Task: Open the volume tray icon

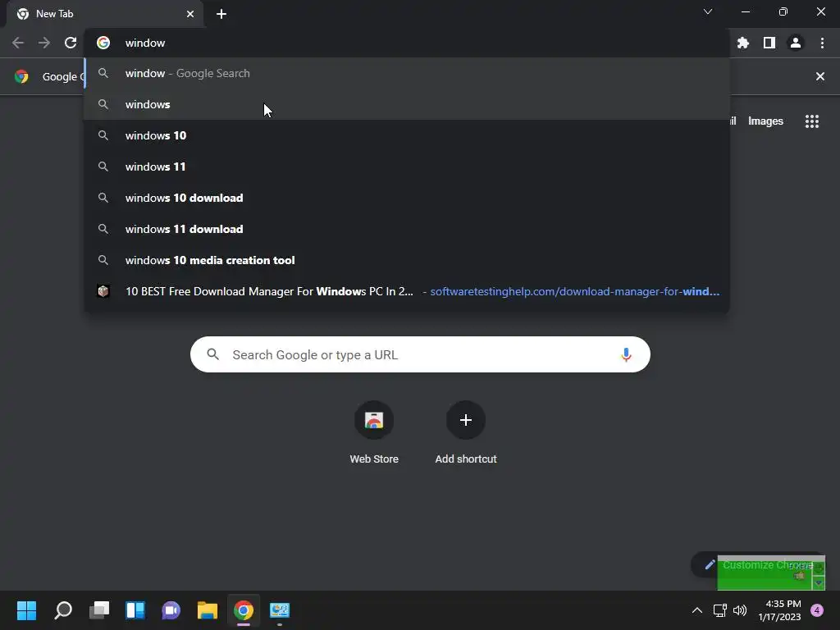Action: coord(740,610)
